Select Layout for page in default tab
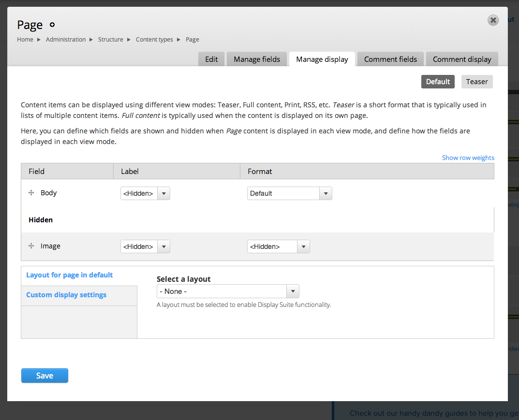519x420 pixels. 70,275
